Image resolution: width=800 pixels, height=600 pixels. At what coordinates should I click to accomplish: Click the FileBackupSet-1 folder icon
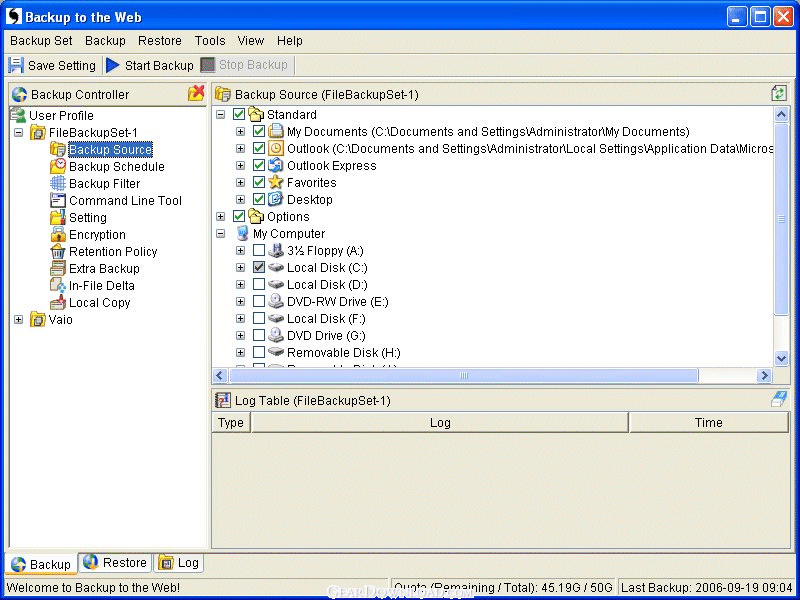click(38, 133)
